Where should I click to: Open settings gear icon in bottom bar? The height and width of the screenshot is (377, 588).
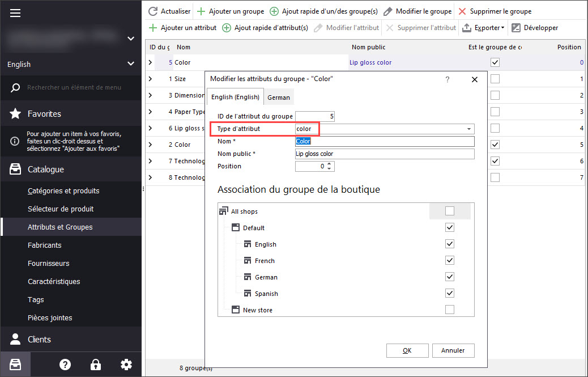coord(126,365)
